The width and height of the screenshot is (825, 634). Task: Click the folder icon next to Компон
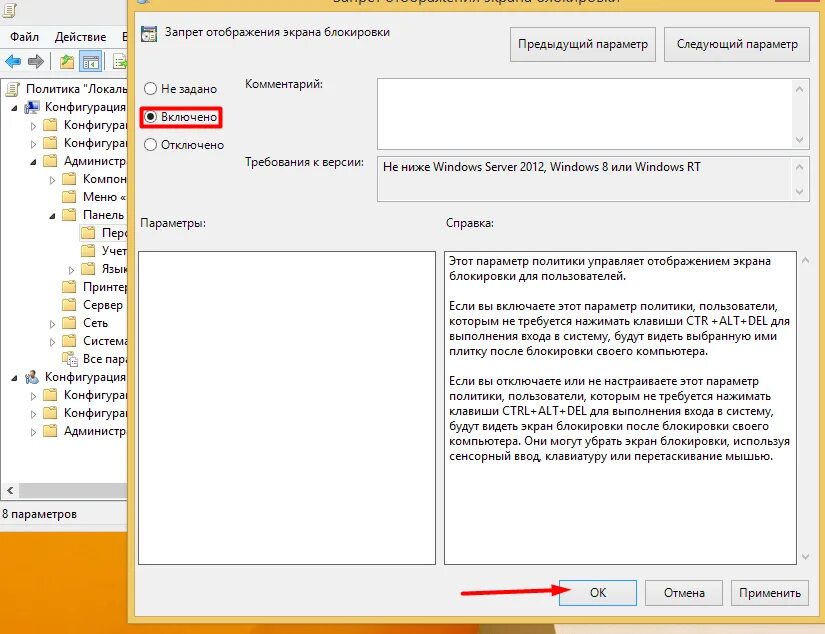pos(69,179)
